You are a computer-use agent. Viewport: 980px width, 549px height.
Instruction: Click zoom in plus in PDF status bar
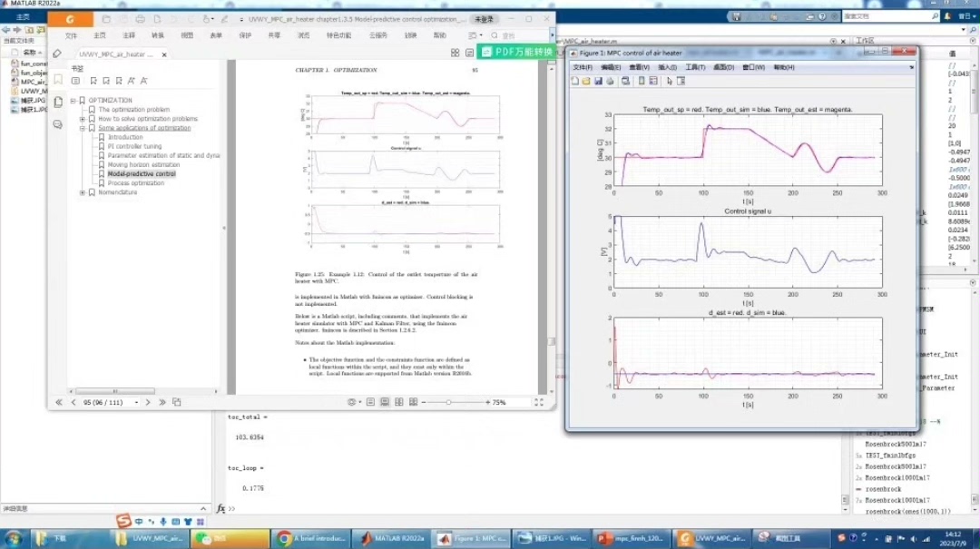click(487, 403)
